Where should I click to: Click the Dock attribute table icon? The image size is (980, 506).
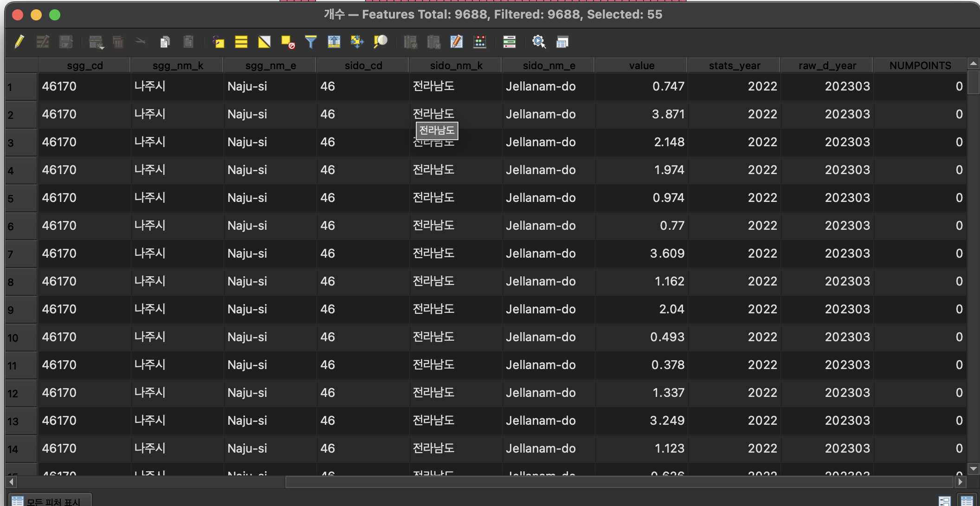pyautogui.click(x=562, y=42)
